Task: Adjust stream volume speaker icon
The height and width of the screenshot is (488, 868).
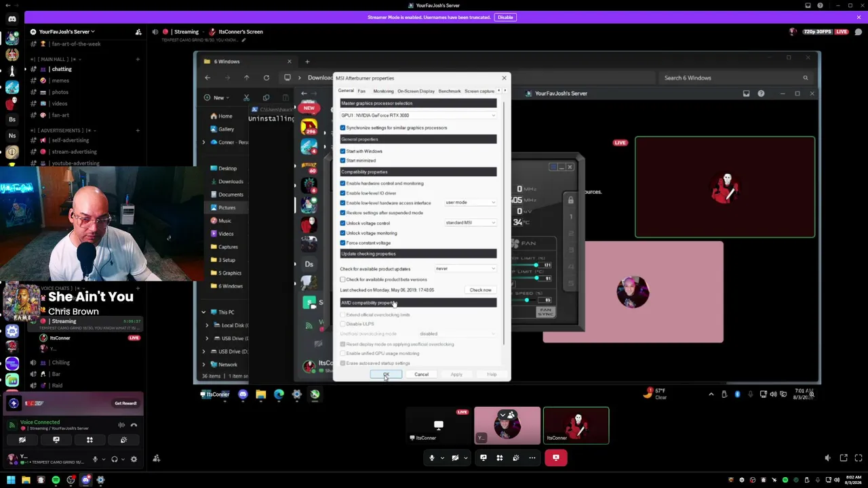Action: click(828, 458)
